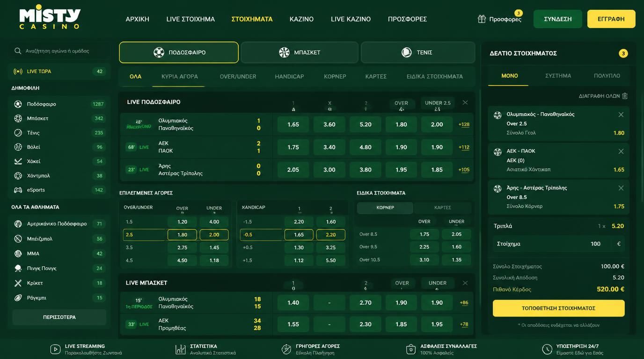Image resolution: width=644 pixels, height=359 pixels.
Task: Click the LIVE ΤΩΡΑ broadcast icon
Action: pyautogui.click(x=18, y=72)
